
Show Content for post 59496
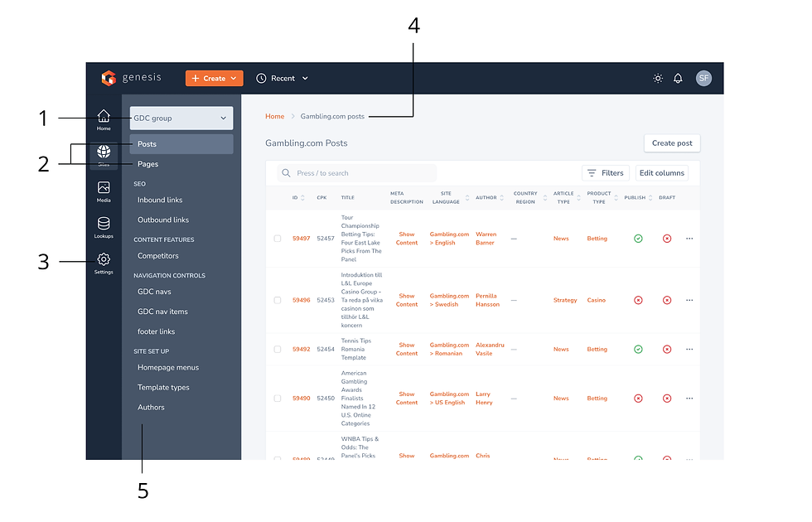coord(407,300)
